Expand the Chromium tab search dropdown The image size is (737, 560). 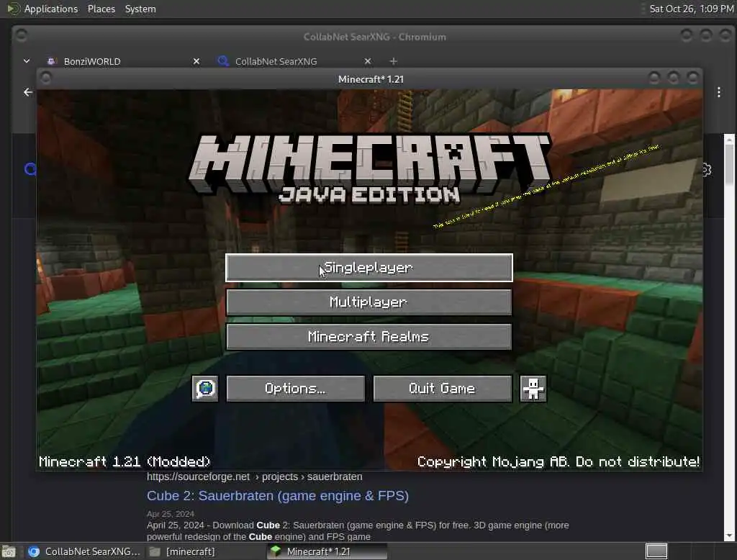pos(27,61)
